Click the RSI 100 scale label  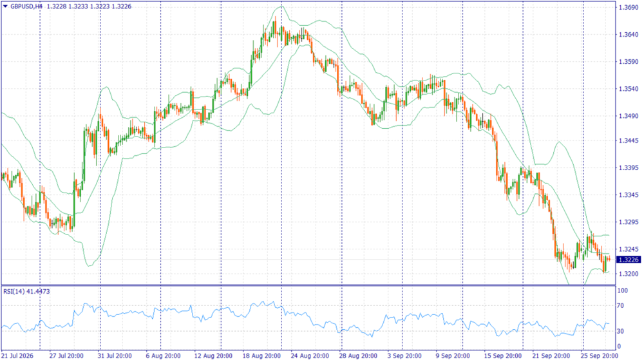(623, 291)
